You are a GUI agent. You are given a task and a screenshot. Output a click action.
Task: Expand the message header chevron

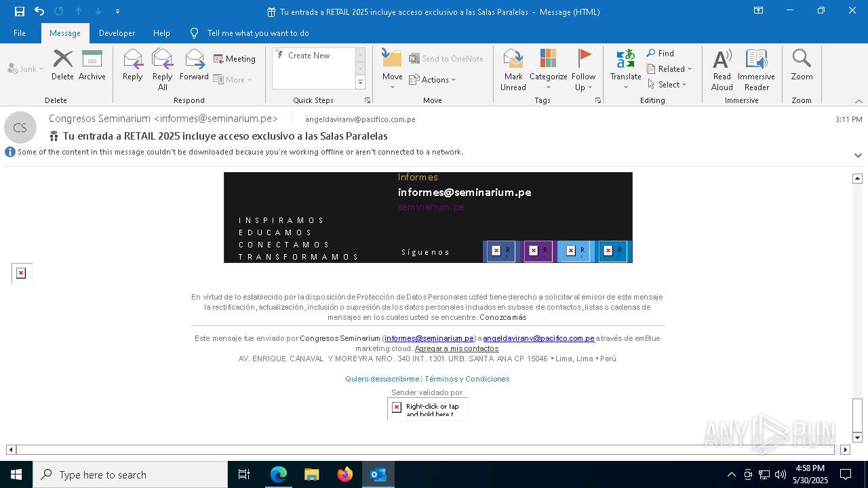858,155
